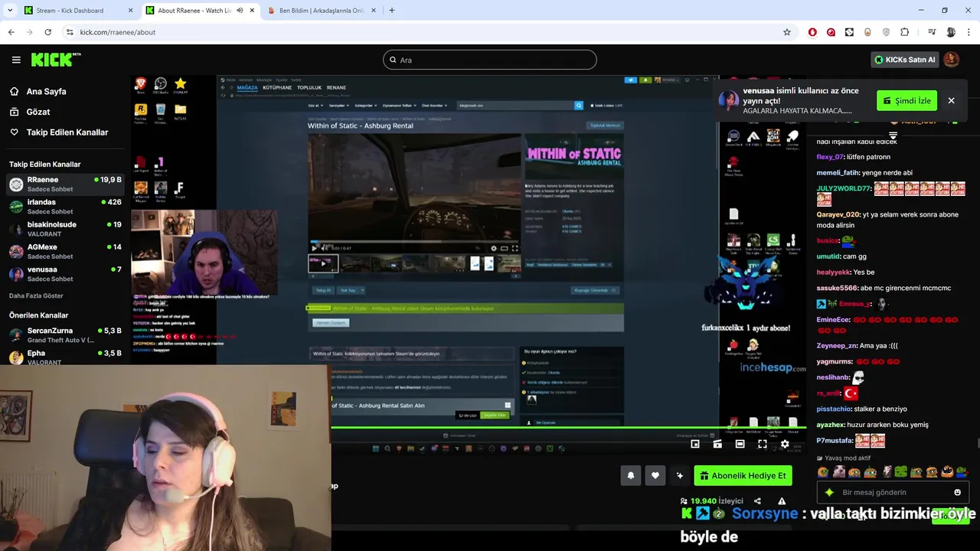Click chat username JULY2WORLD77
This screenshot has height=551, width=980.
(844, 188)
